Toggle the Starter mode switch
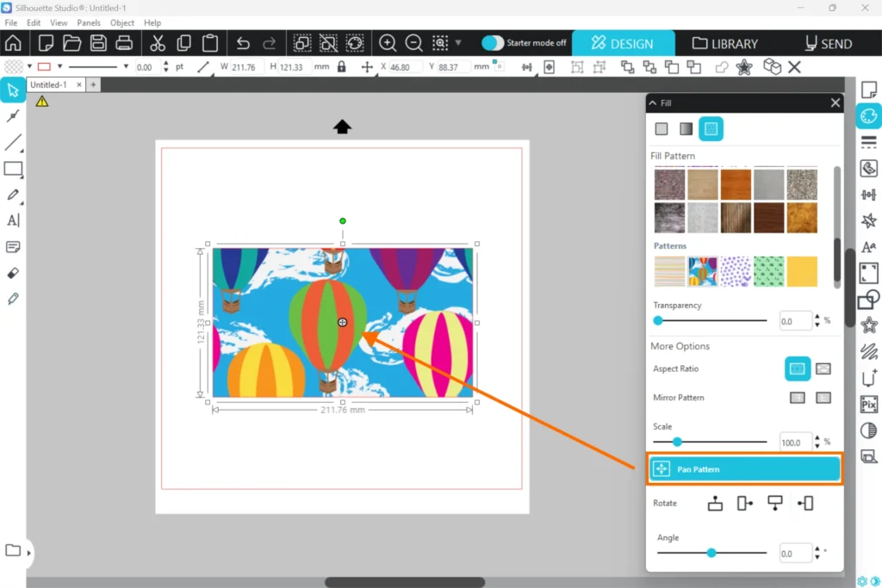Viewport: 882px width, 588px height. coord(493,43)
